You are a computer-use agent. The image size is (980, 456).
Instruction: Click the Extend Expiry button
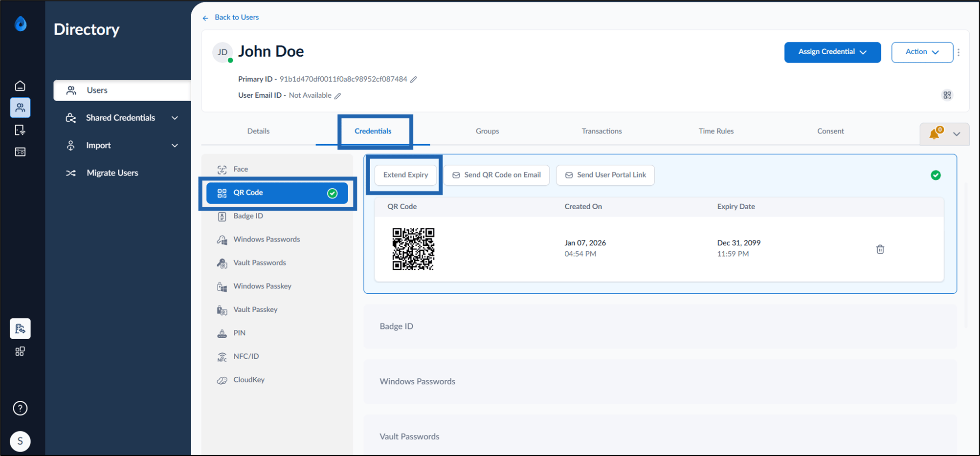[x=405, y=175]
